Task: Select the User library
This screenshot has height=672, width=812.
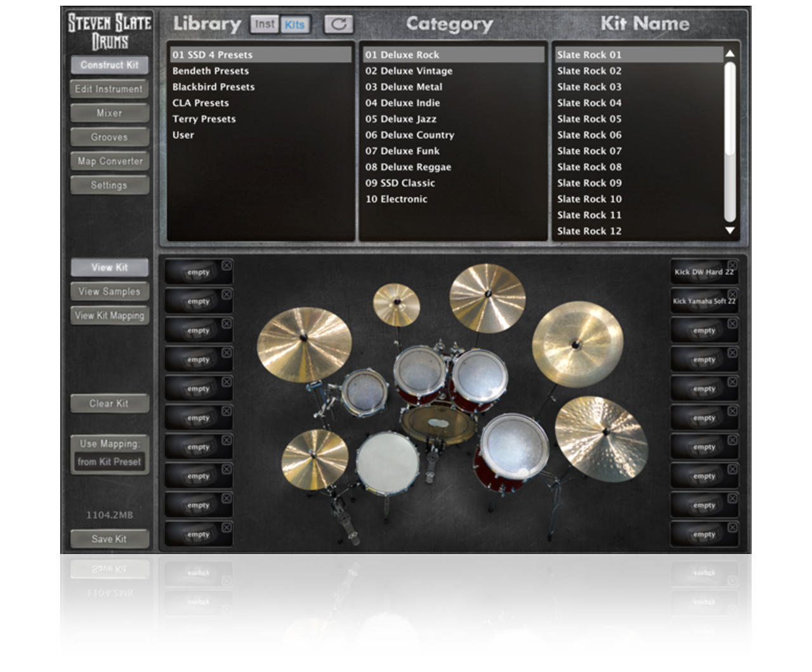Action: pyautogui.click(x=260, y=135)
